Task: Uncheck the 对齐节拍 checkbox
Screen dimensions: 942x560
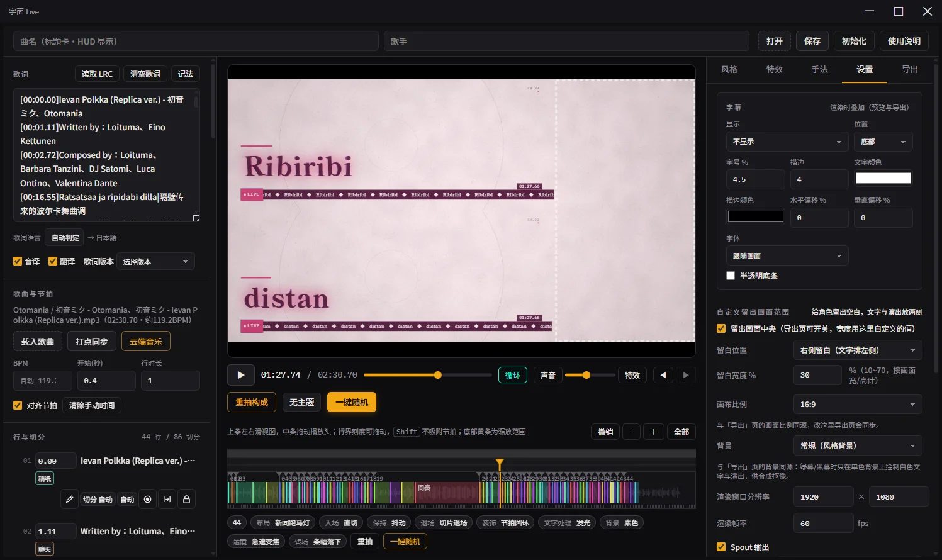Action: point(18,405)
